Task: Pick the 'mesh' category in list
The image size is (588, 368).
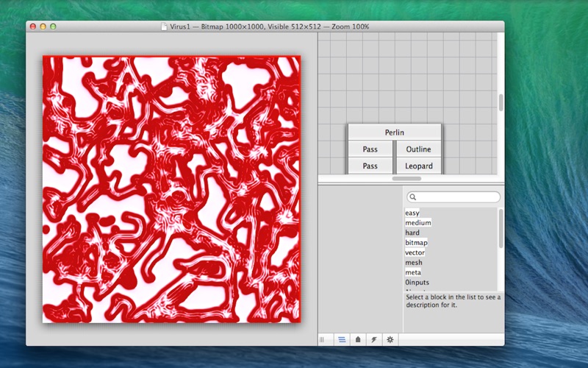Action: click(414, 263)
